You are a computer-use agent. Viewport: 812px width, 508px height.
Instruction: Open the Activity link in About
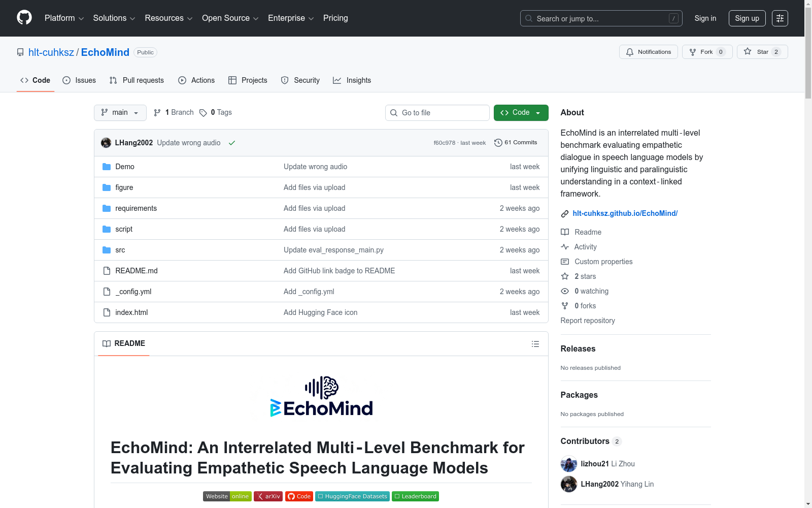click(x=585, y=247)
